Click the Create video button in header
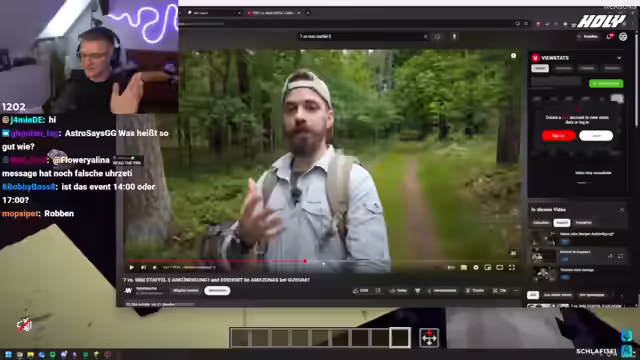Screen dimensions: 640x360 pos(588,37)
